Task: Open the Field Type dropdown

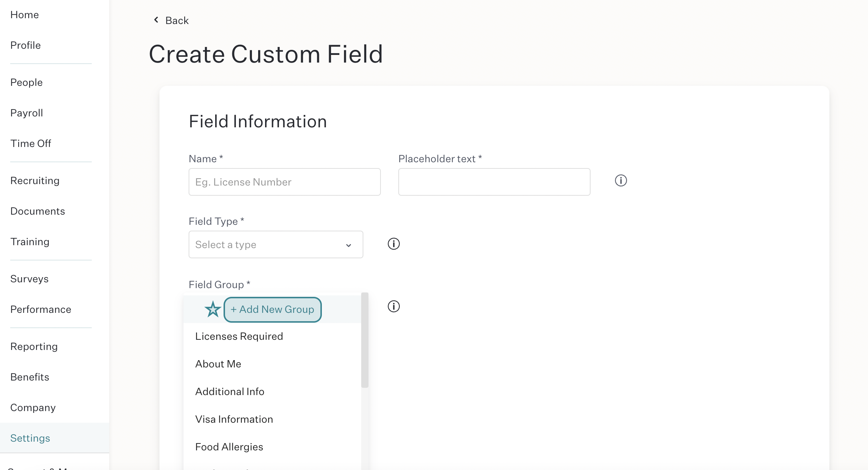Action: point(276,244)
